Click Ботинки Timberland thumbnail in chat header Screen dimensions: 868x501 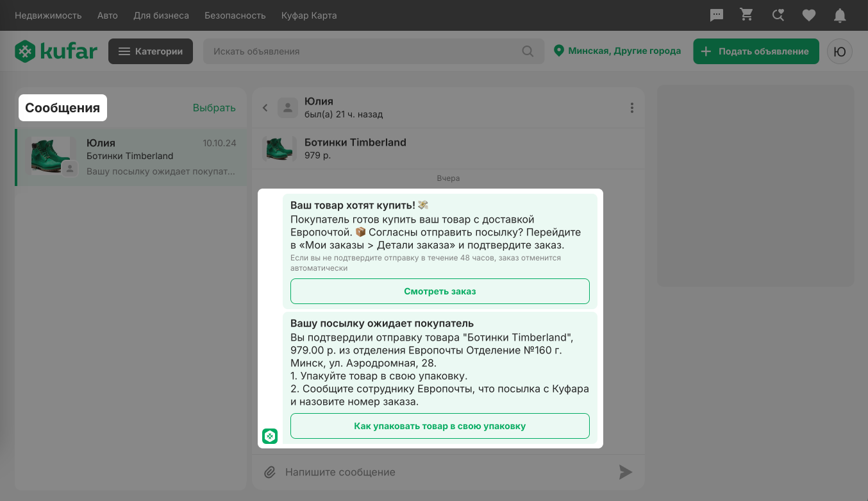279,148
